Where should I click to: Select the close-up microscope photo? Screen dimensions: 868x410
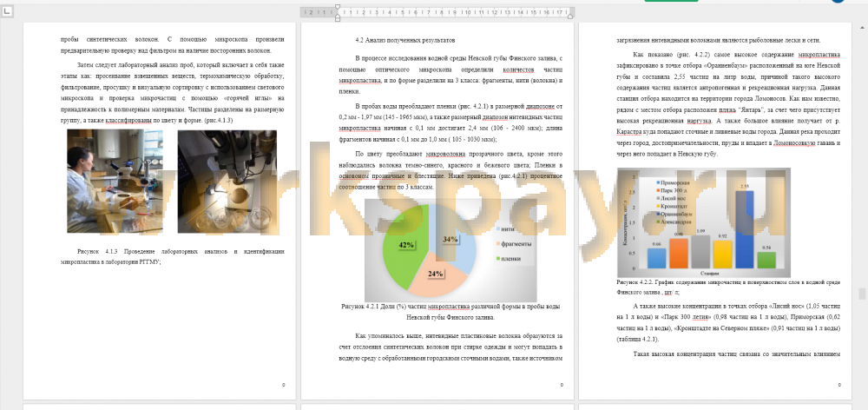click(227, 182)
